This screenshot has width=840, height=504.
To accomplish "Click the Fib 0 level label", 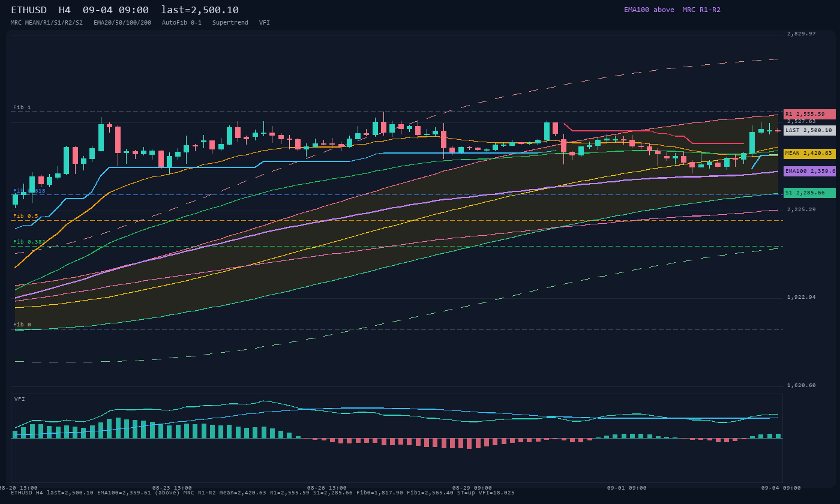I will 22,325.
